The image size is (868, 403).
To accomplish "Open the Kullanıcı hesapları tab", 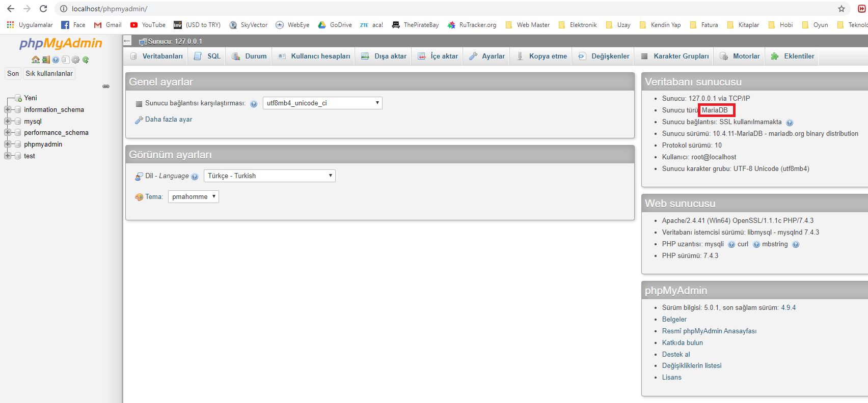I will pos(314,56).
